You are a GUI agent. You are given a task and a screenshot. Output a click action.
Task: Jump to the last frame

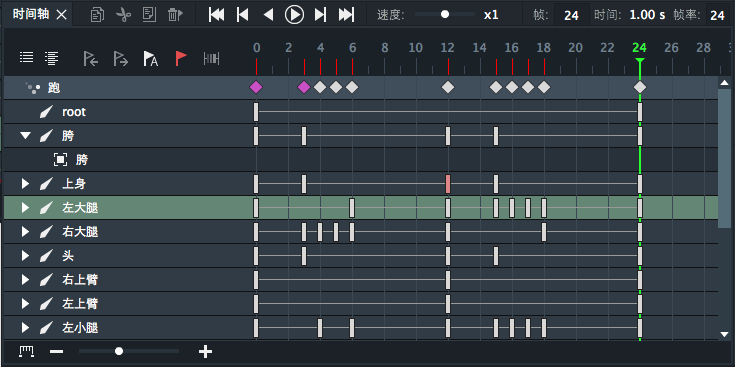(x=346, y=15)
